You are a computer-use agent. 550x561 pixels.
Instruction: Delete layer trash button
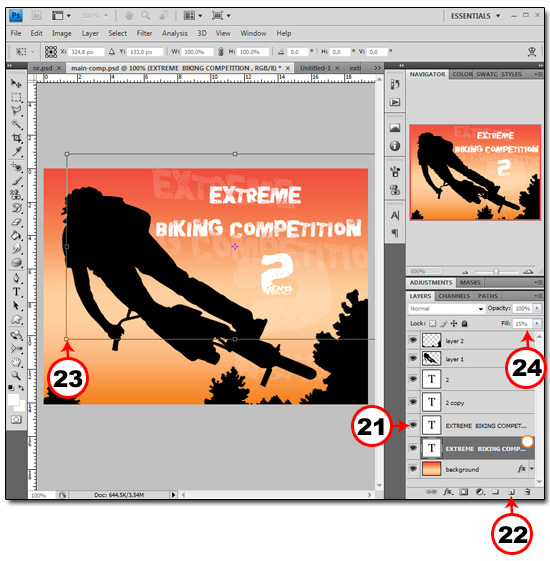coord(527,492)
